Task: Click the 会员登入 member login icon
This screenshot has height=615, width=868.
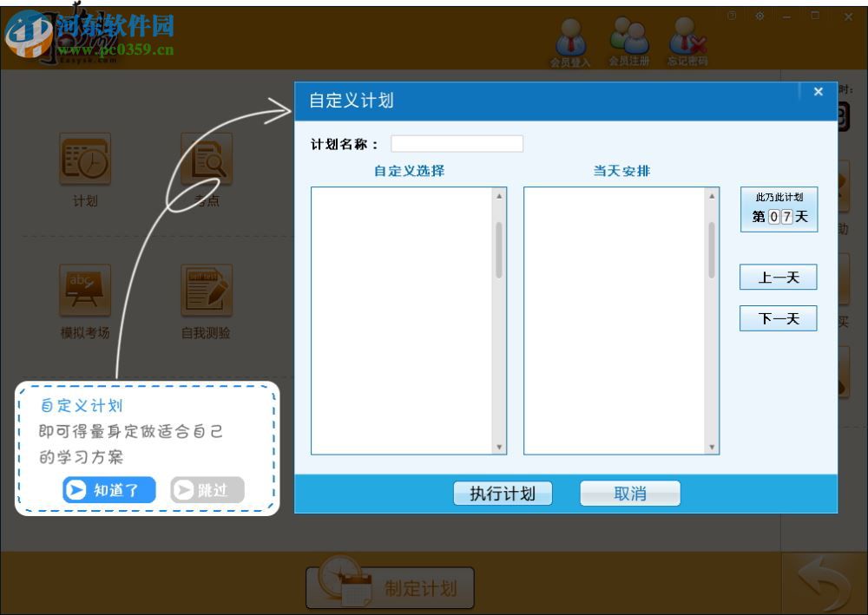Action: click(x=570, y=38)
